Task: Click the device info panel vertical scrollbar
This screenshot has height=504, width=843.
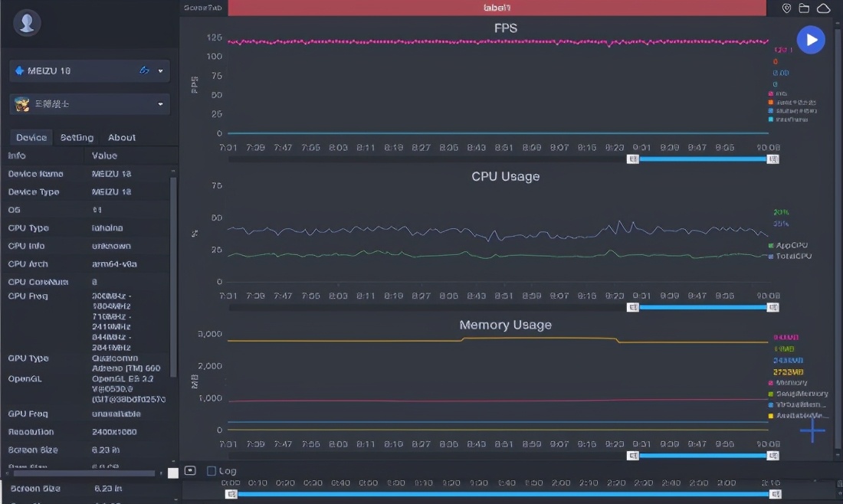Action: pos(173,277)
